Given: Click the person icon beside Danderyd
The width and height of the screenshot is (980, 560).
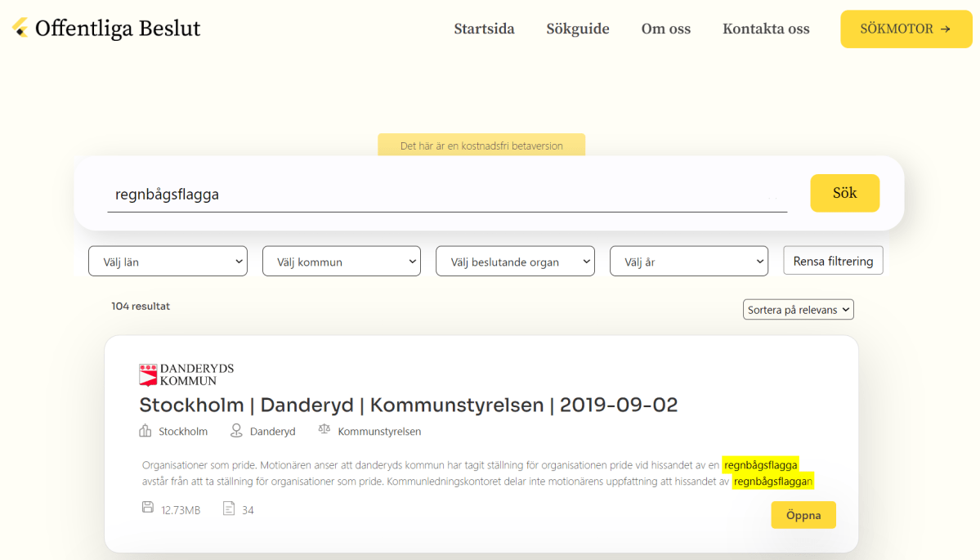Looking at the screenshot, I should [x=235, y=430].
